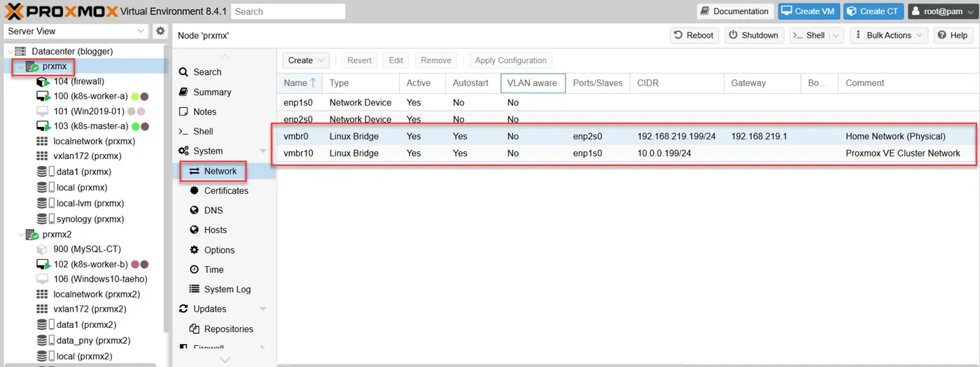Click the Documentation button
This screenshot has width=980, height=367.
[x=736, y=11]
